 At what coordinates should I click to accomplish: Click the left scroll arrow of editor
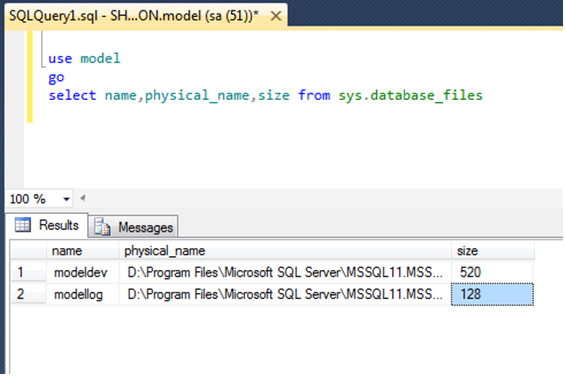(83, 198)
